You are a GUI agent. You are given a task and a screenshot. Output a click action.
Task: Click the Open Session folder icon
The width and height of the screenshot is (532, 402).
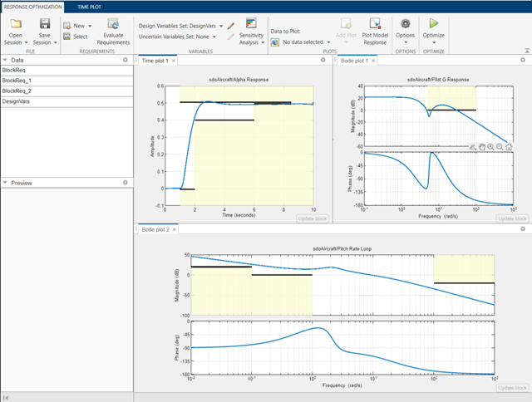[x=15, y=24]
